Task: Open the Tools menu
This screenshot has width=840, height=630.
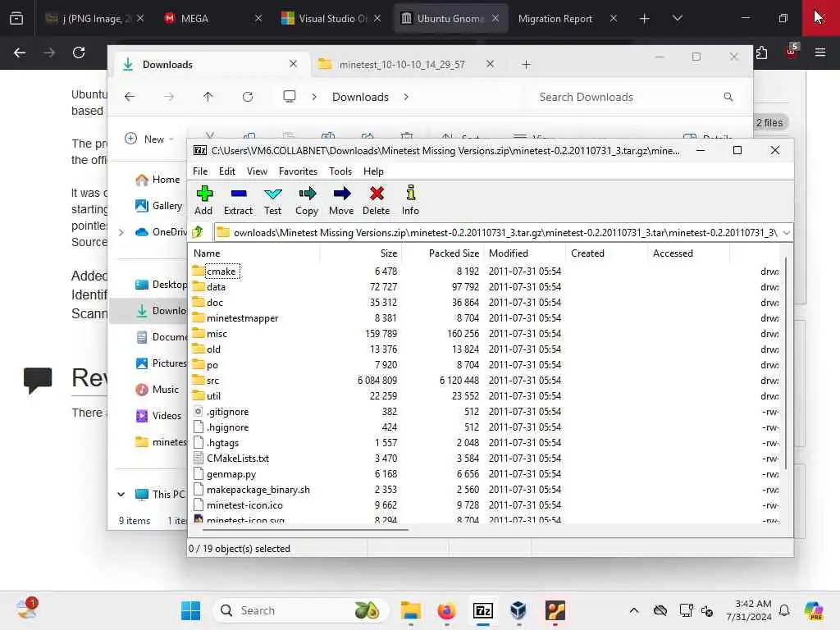Action: [340, 171]
